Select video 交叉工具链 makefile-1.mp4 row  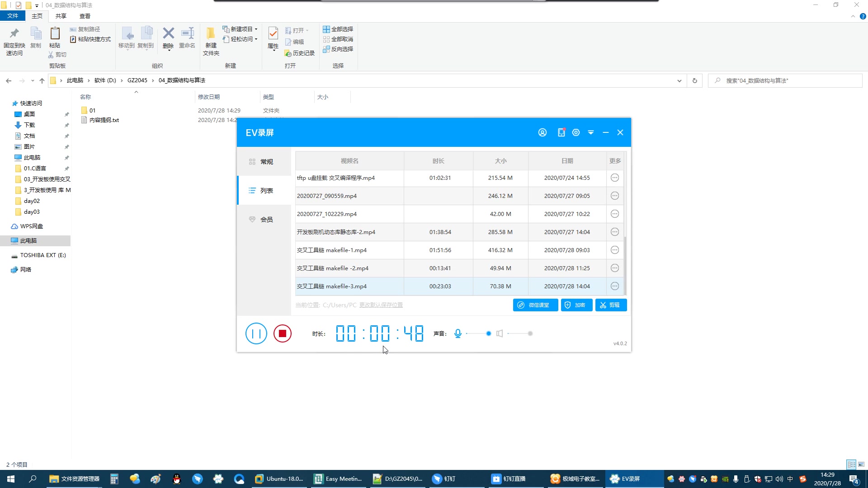click(459, 250)
